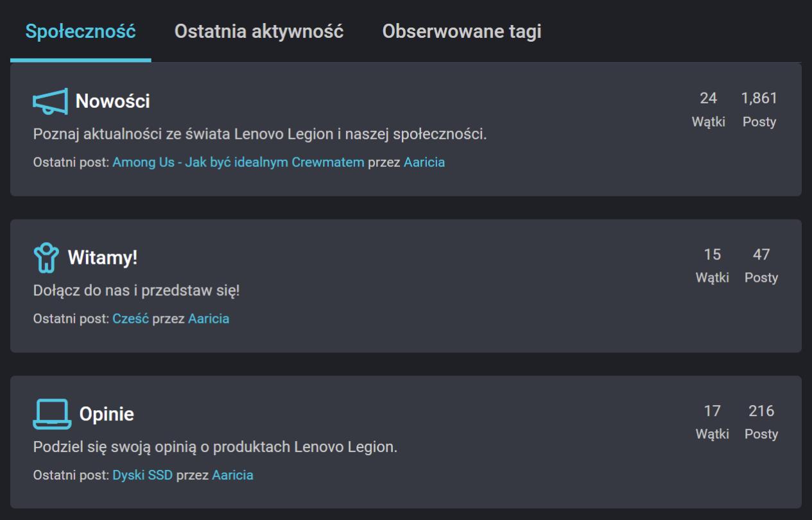Switch to the Ostatnia aktywność tab
Screen dimensions: 812x520
point(259,30)
